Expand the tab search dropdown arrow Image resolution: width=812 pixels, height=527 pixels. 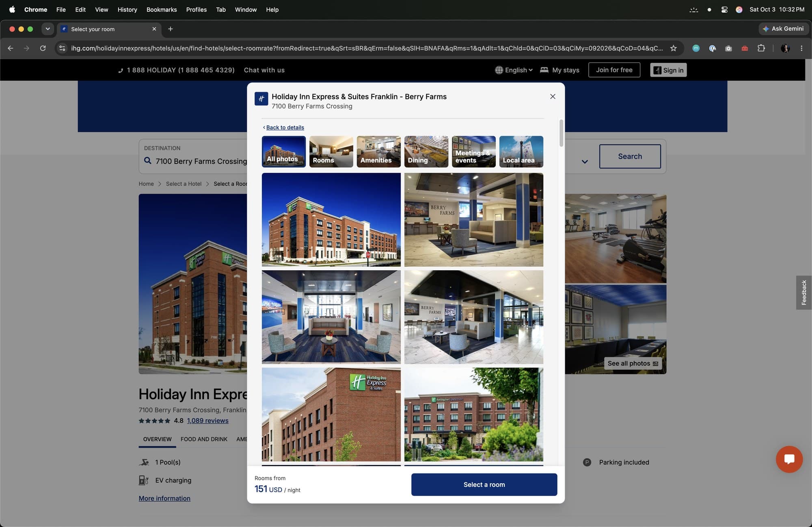tap(48, 29)
